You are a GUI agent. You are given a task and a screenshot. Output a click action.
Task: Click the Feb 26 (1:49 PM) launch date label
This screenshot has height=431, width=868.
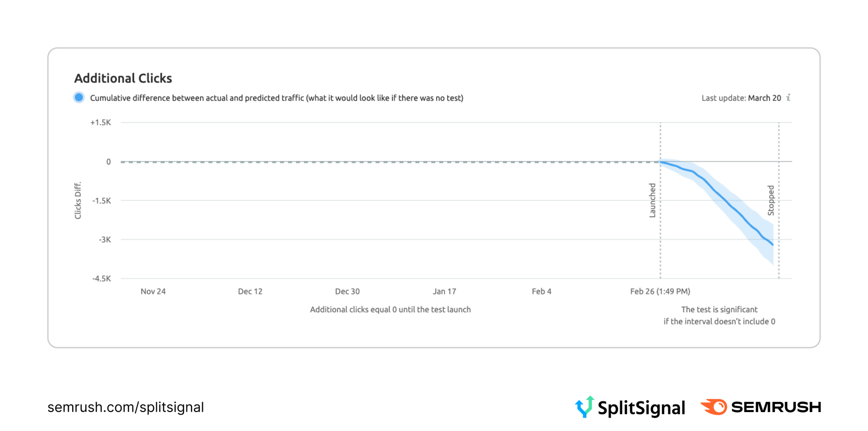click(x=660, y=291)
